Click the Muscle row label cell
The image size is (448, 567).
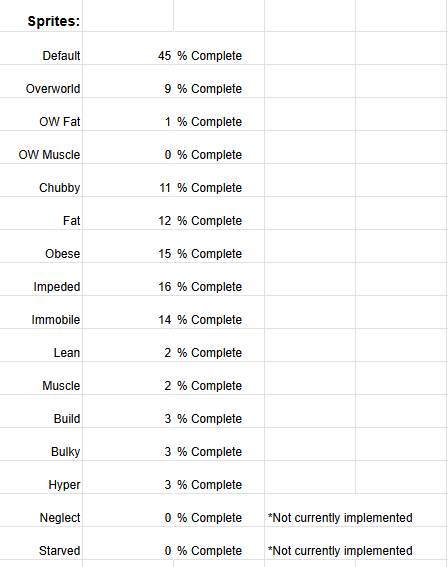pos(41,378)
